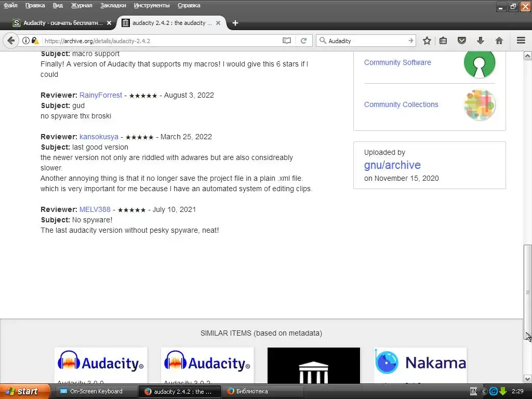Open Firefox hamburger menu
Image resolution: width=532 pixels, height=399 pixels.
pos(521,41)
